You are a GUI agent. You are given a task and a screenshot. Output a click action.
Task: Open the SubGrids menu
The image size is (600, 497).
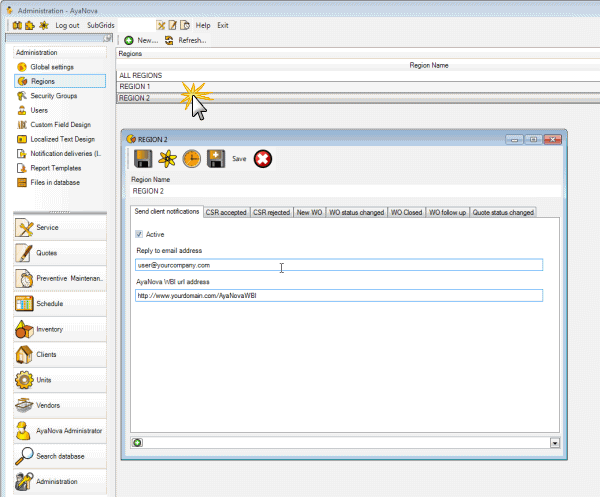tap(101, 26)
